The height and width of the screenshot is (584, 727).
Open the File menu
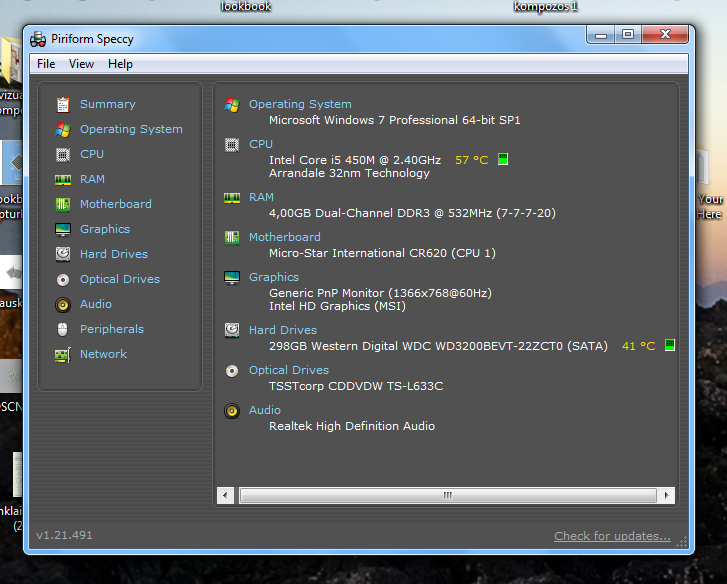point(46,64)
